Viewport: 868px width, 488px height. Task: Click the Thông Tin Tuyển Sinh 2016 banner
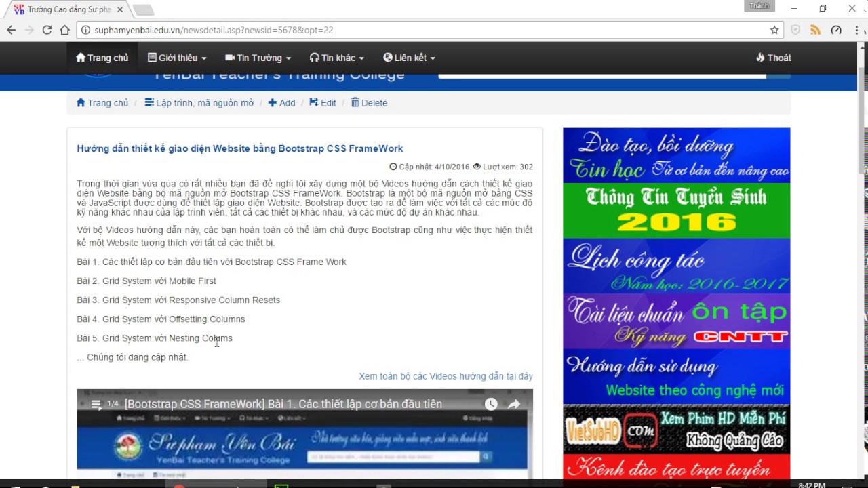tap(676, 210)
